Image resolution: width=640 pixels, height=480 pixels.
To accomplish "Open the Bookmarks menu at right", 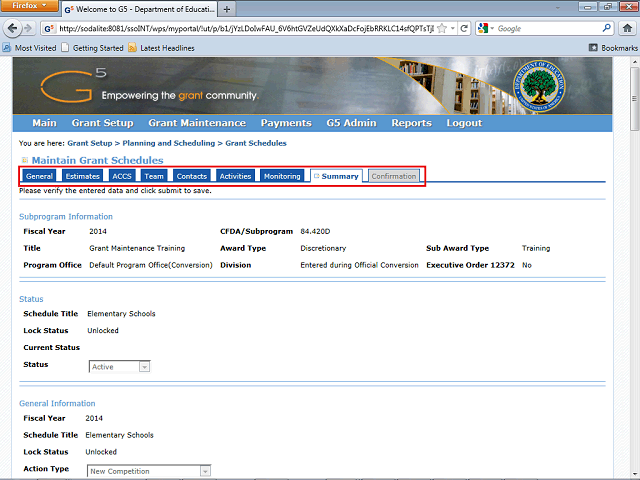I will click(613, 48).
